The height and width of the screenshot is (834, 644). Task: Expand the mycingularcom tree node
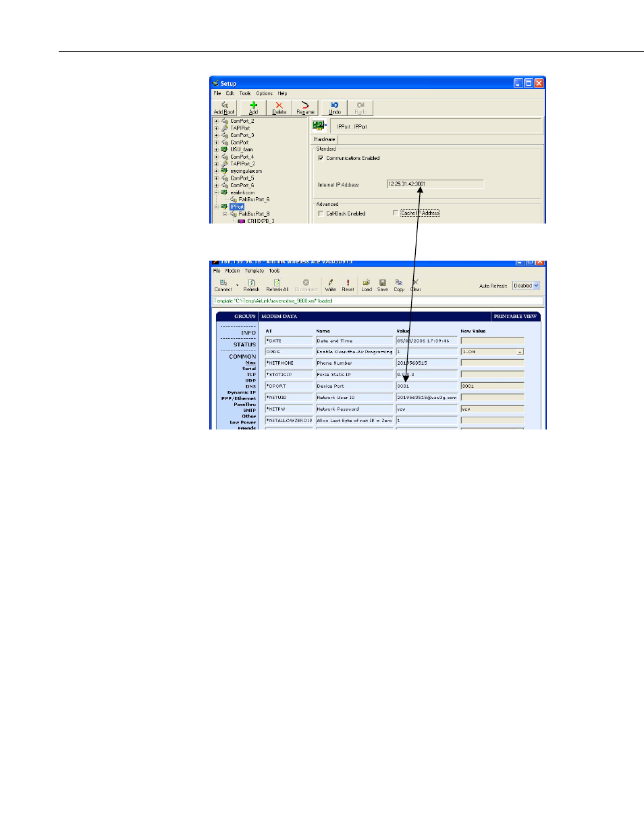click(216, 171)
